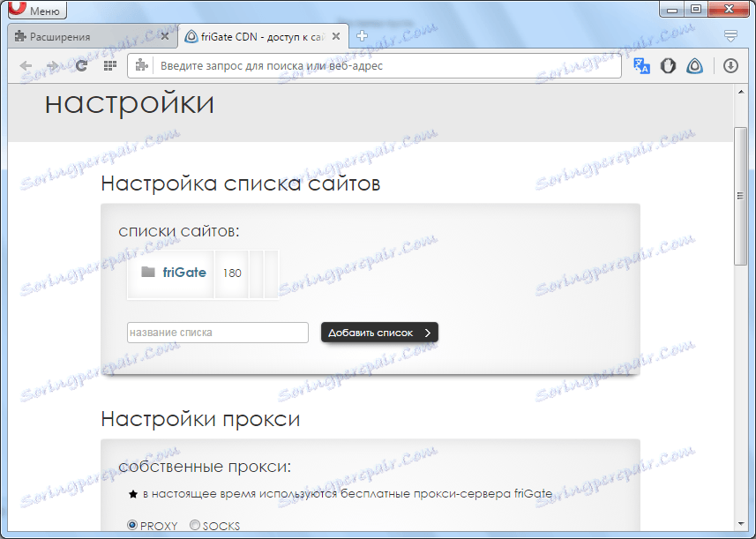Viewport: 756px width, 539px height.
Task: Click the собственные прокси label
Action: (x=205, y=467)
